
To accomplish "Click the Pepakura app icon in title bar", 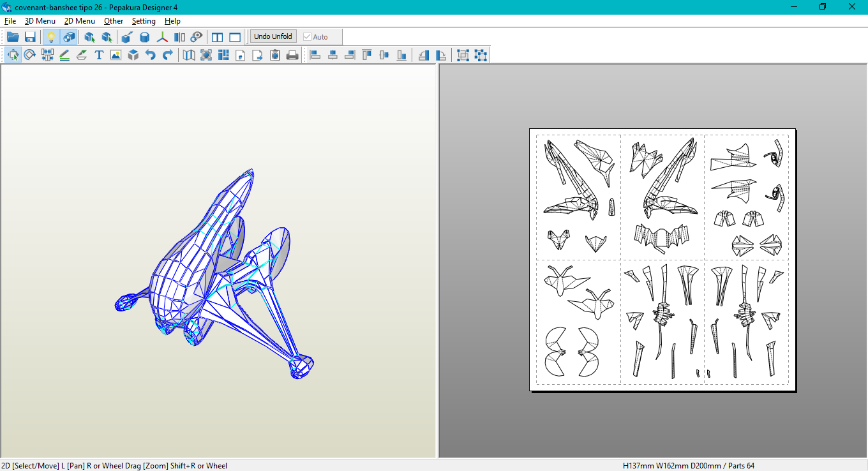I will 6,6.
